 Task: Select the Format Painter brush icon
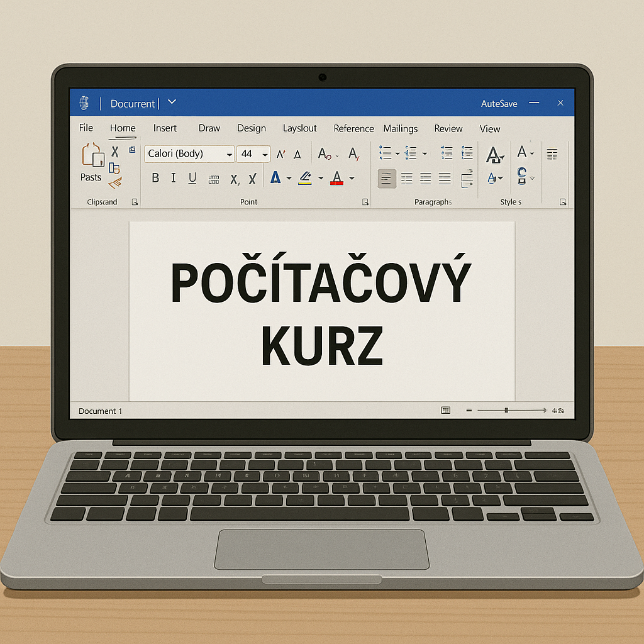pyautogui.click(x=115, y=183)
